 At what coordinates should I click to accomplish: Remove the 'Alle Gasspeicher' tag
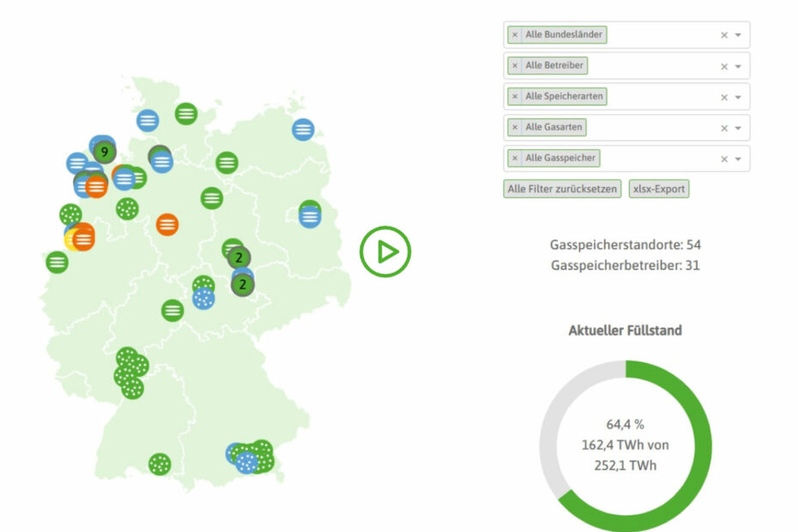[515, 159]
